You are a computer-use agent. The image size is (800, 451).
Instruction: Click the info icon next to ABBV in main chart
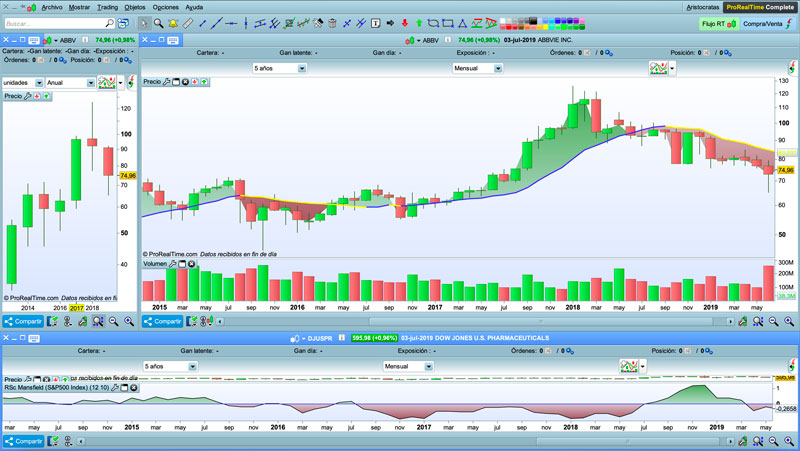[448, 40]
